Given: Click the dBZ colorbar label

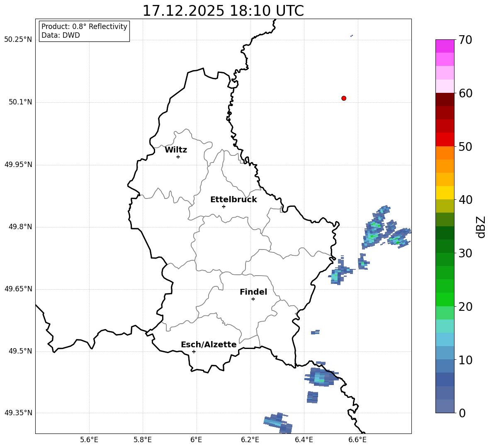Looking at the screenshot, I should pyautogui.click(x=481, y=227).
